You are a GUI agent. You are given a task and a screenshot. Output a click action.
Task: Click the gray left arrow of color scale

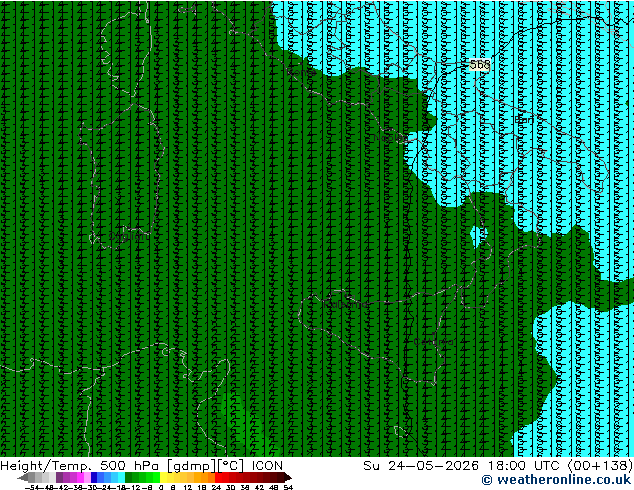(23, 477)
